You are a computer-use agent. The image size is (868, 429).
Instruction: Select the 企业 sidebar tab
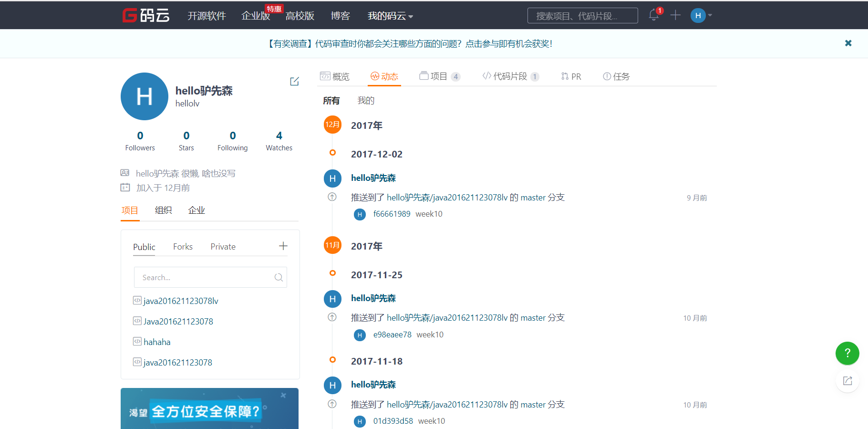click(x=196, y=210)
